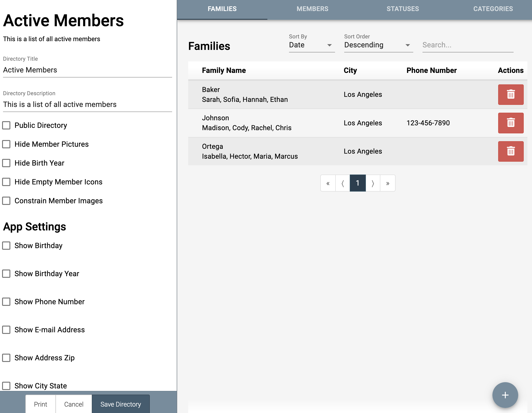This screenshot has height=413, width=532.
Task: Go to the first page of results
Action: coord(328,183)
